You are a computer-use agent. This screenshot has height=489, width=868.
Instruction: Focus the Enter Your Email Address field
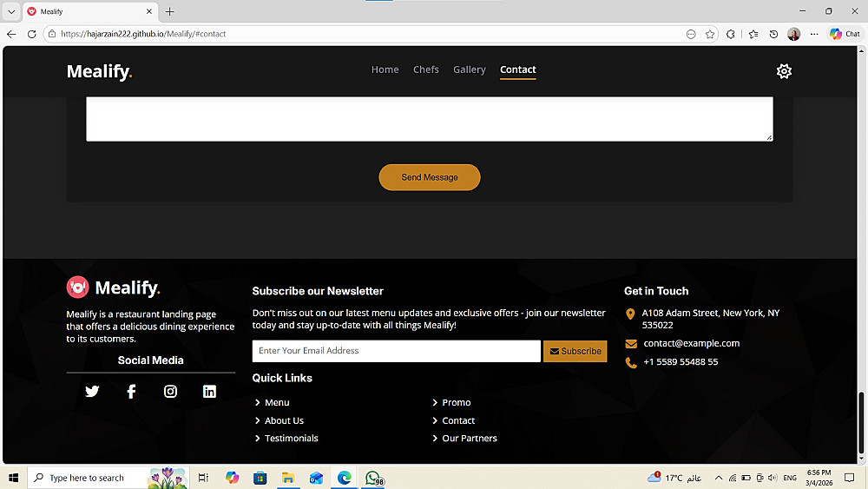[x=397, y=351]
